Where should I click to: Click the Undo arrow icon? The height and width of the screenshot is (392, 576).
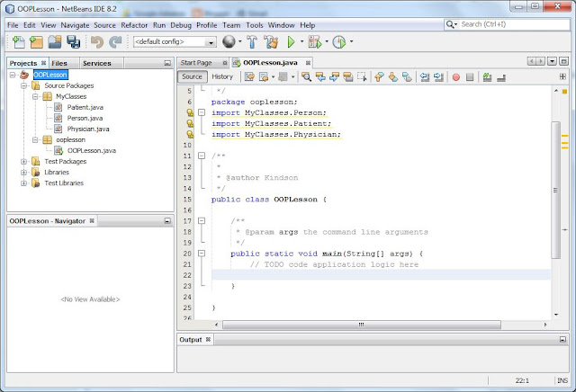point(97,42)
